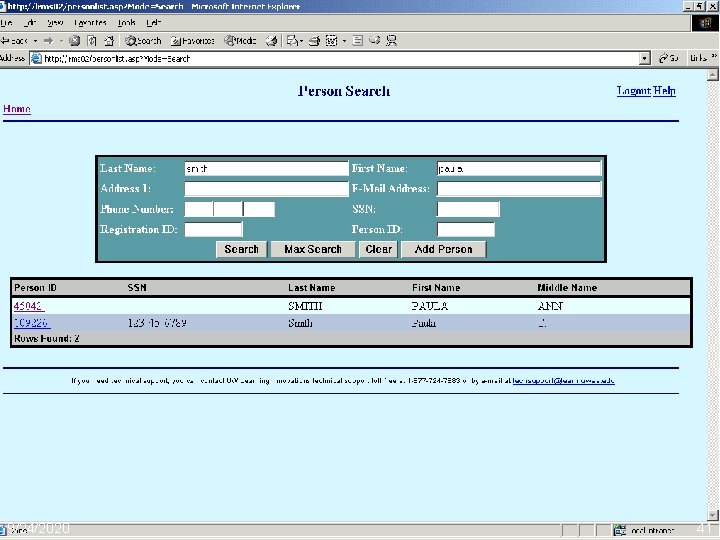
Task: Click the last toolbar icon after Messenger
Action: click(391, 41)
